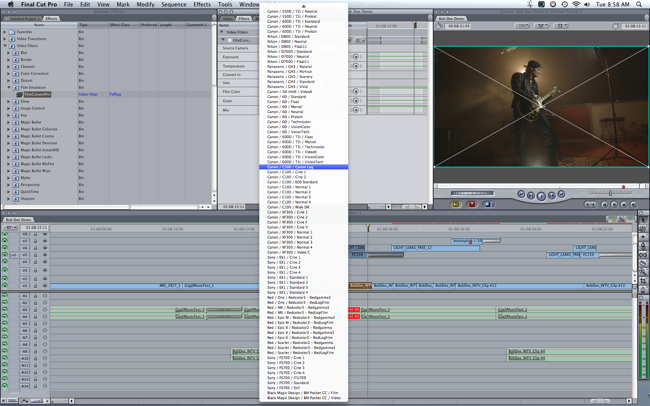
Task: Click Play Around Current Frame in Canvas
Action: (x=552, y=195)
